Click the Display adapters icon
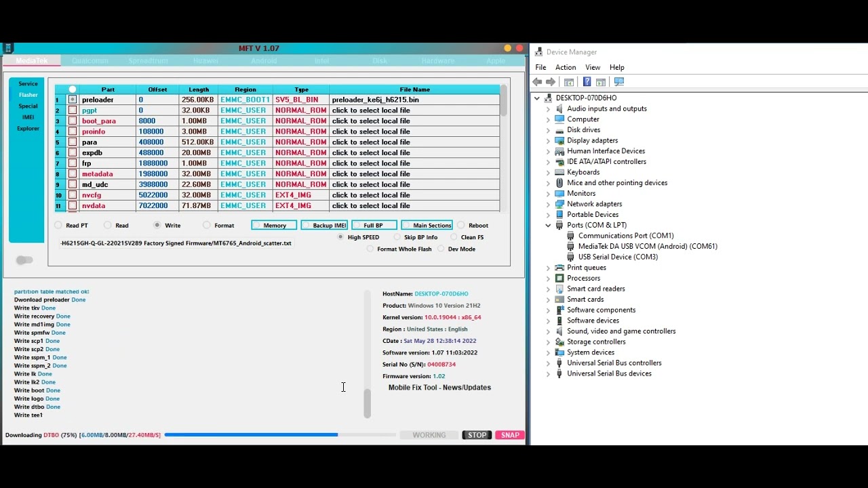The height and width of the screenshot is (488, 868). pos(559,140)
